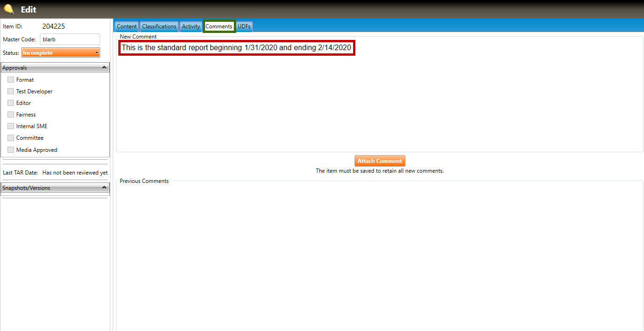Image resolution: width=644 pixels, height=331 pixels.
Task: Select the Comments tab
Action: point(219,26)
